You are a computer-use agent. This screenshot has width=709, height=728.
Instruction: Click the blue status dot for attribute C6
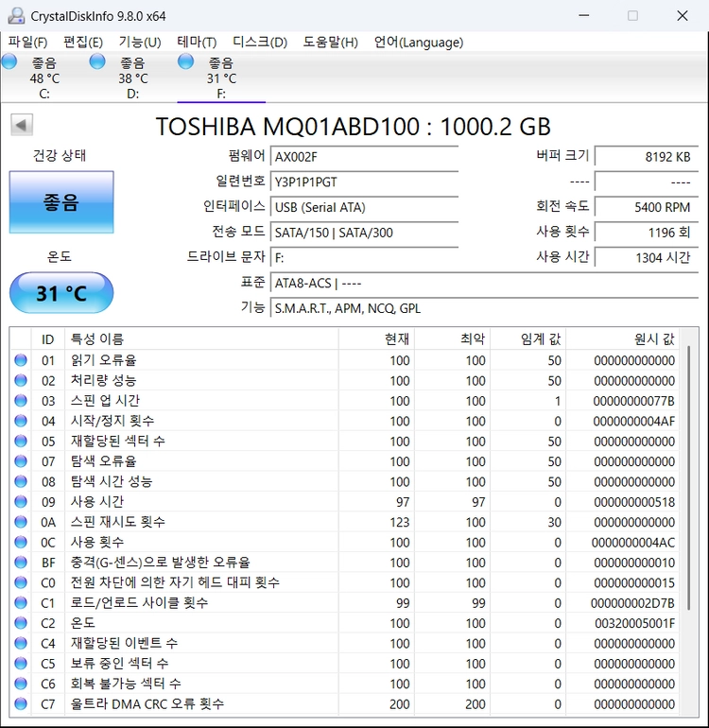[21, 684]
